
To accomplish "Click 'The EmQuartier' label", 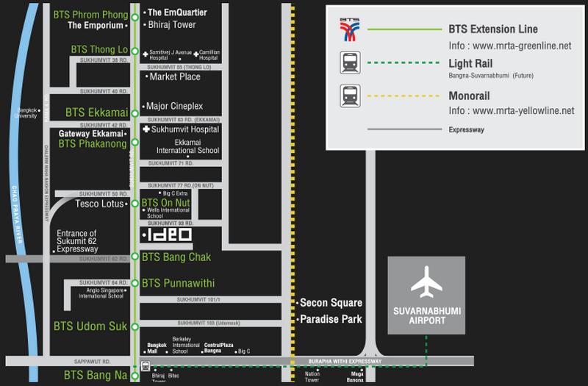I will coord(177,12).
